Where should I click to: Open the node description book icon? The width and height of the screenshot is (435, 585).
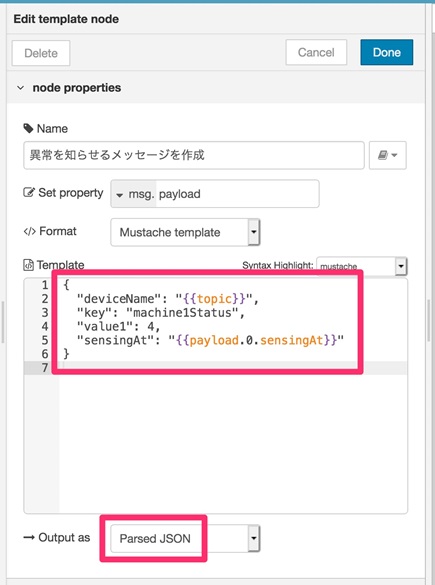click(388, 155)
